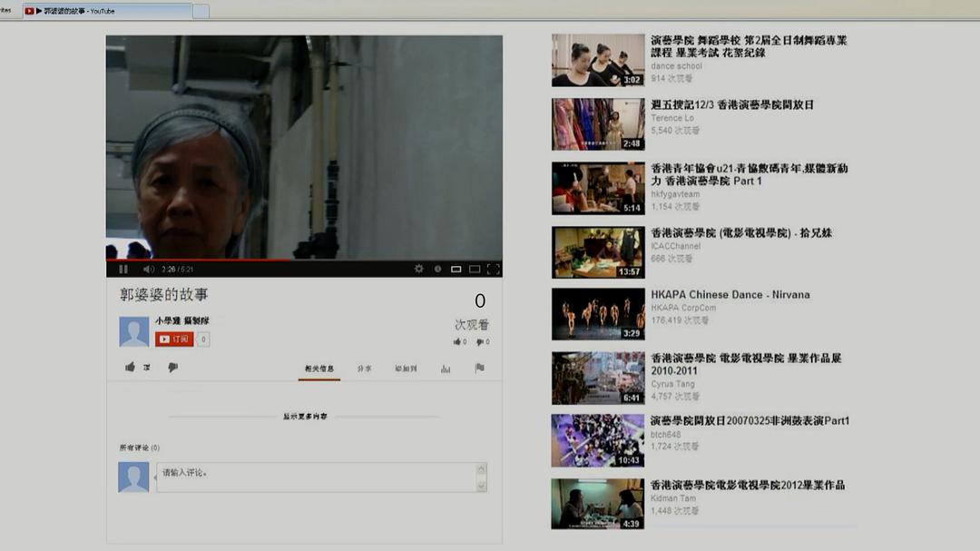Open the 5:14 香港青年協會 video thumbnail
Image resolution: width=980 pixels, height=551 pixels.
tap(598, 188)
